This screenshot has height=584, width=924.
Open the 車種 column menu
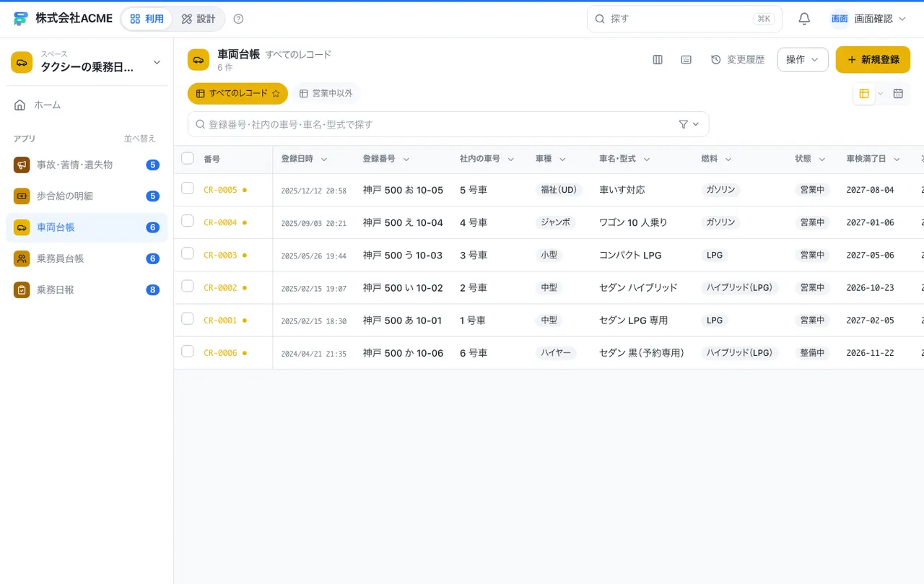pos(562,159)
